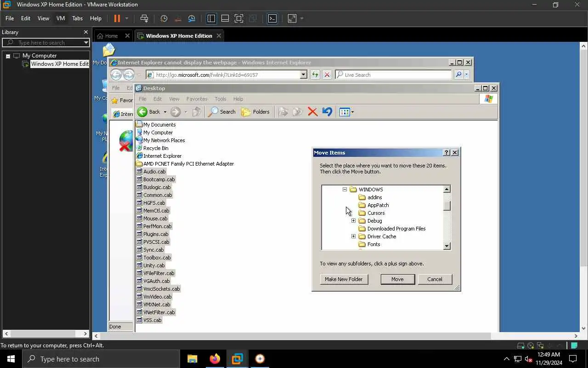The height and width of the screenshot is (368, 588).
Task: Send Ctrl+Alt+Del to the virtual machine
Action: pyautogui.click(x=144, y=18)
